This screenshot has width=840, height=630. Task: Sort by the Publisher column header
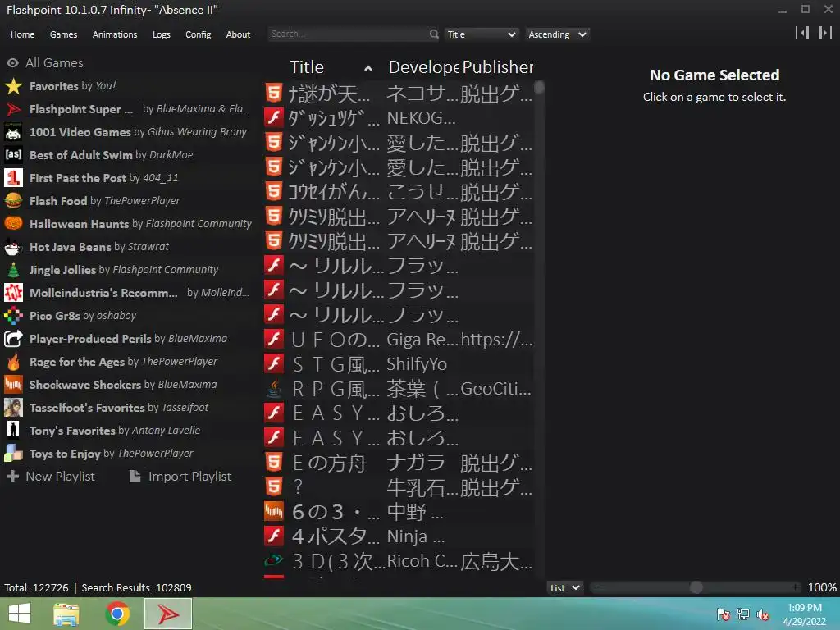[x=498, y=67]
